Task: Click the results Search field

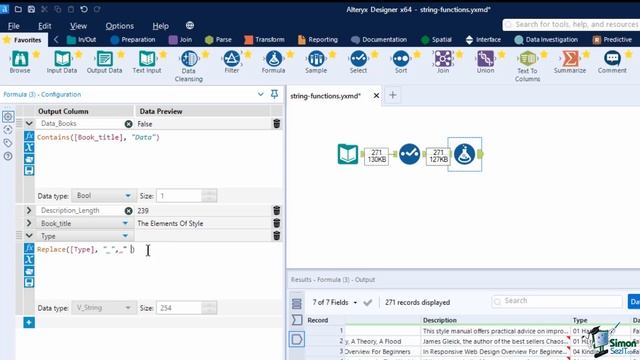Action: (557, 301)
